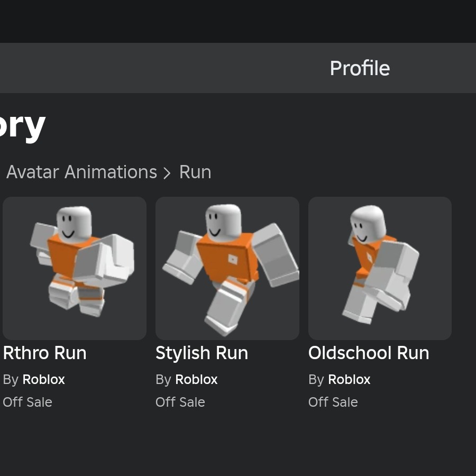Visit Roblox creator under Oldschool Run
476x476 pixels.
point(349,380)
